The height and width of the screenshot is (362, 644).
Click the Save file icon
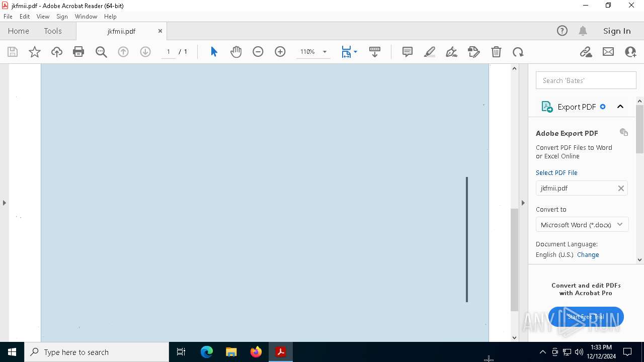click(x=13, y=52)
